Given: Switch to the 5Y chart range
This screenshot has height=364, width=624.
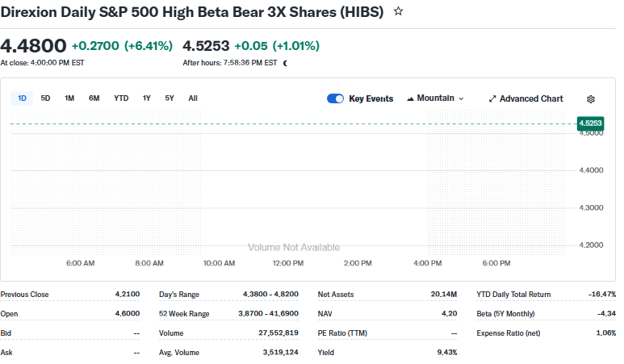Looking at the screenshot, I should 170,98.
